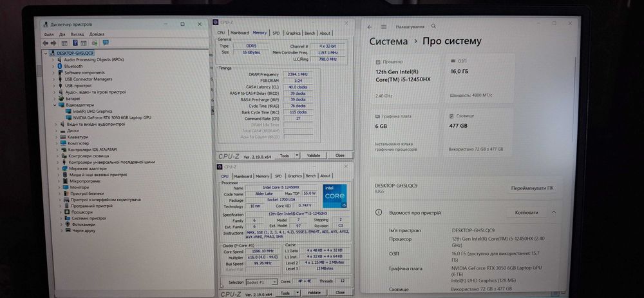This screenshot has height=298, width=644.
Task: Open the Memory tab in lower CPU-Z window
Action: coord(263,175)
